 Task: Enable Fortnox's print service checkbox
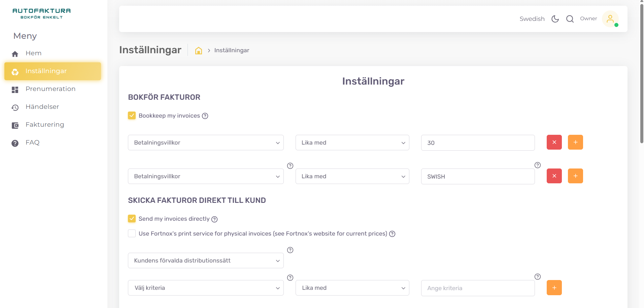point(132,234)
